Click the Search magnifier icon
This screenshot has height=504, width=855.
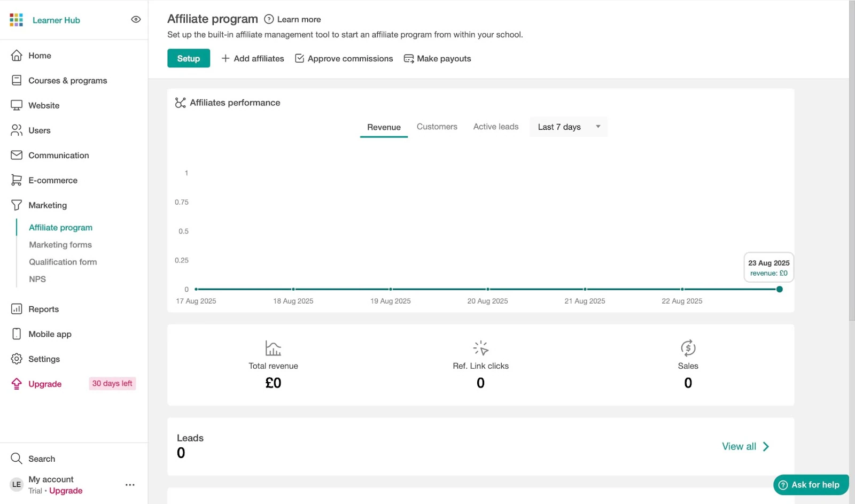[17, 459]
